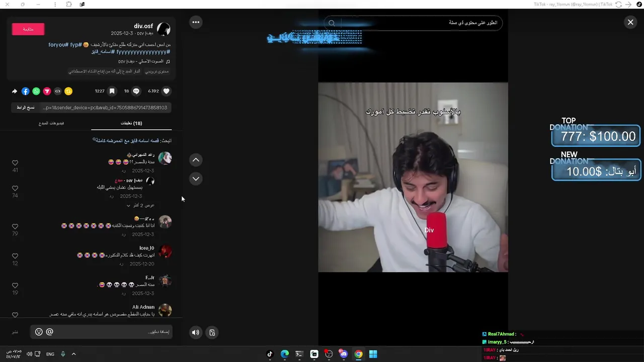Switch to the comments (18) tab
The width and height of the screenshot is (644, 362).
[131, 123]
